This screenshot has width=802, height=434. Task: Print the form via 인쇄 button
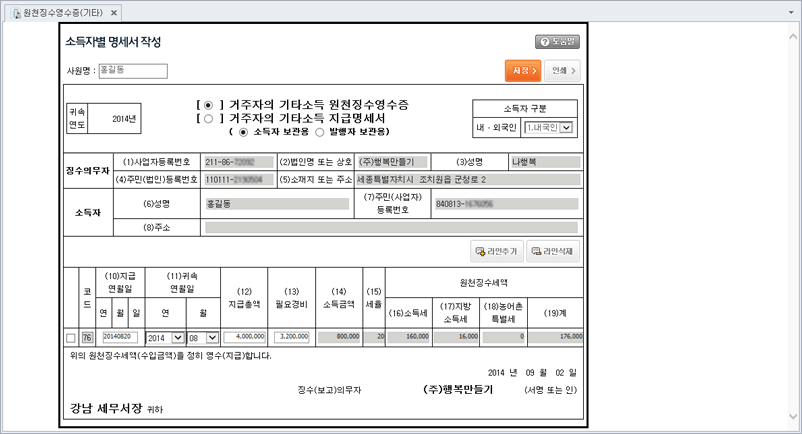[x=562, y=71]
